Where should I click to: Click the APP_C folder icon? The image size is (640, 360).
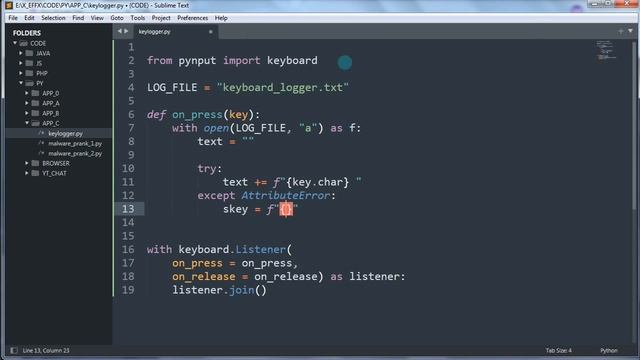click(x=36, y=123)
